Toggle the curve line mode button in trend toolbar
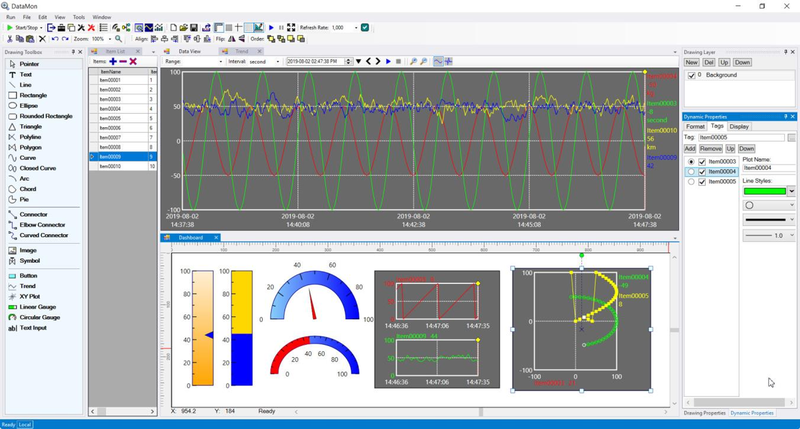This screenshot has width=800, height=429. click(438, 61)
